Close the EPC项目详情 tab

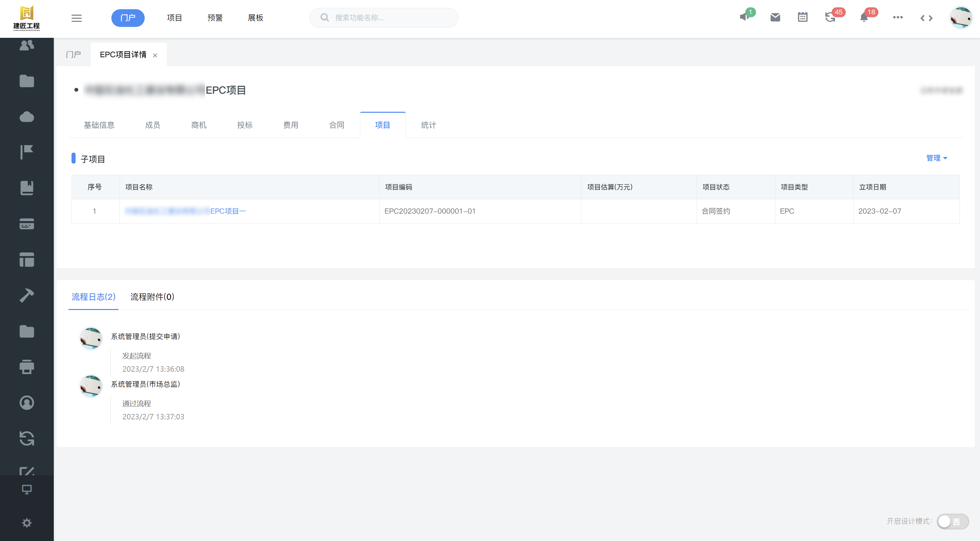(155, 56)
